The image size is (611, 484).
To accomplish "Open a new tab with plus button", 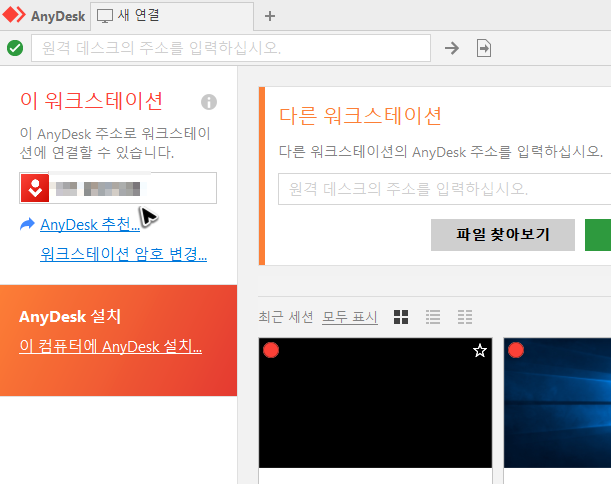I will pyautogui.click(x=270, y=16).
